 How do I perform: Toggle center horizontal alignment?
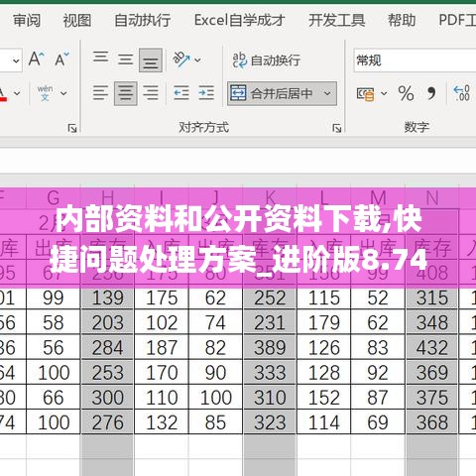(x=126, y=93)
